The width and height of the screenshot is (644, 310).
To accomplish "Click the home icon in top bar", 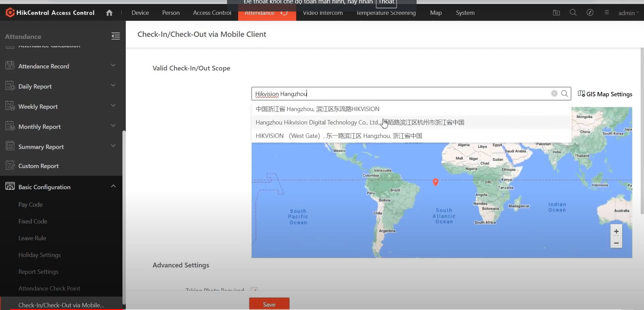I will [109, 13].
